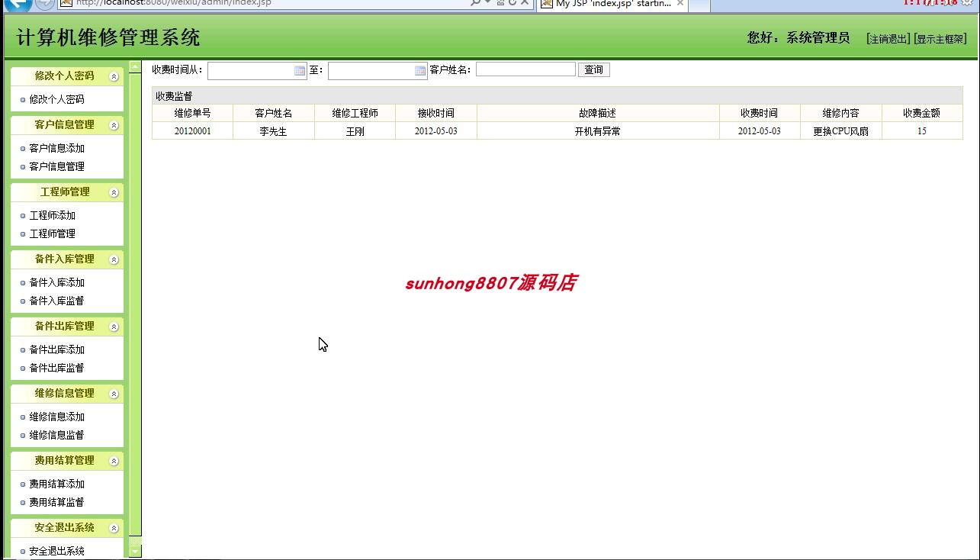
Task: Open the 修改个人密码 link under its header
Action: pos(56,99)
